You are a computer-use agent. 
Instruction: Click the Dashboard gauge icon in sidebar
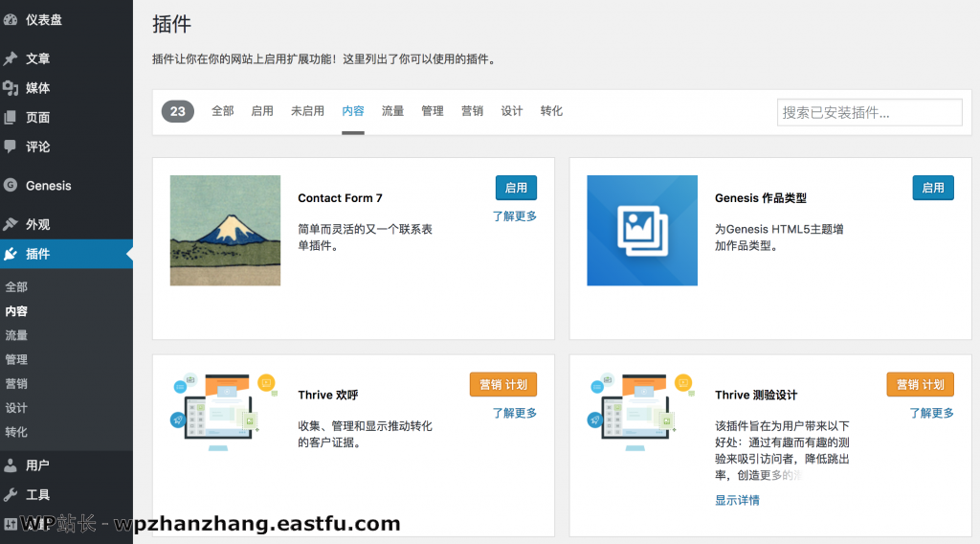11,19
